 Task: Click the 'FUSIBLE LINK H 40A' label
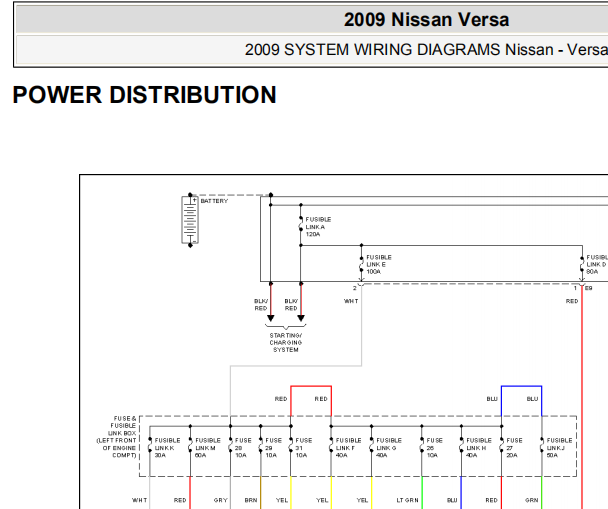[479, 448]
